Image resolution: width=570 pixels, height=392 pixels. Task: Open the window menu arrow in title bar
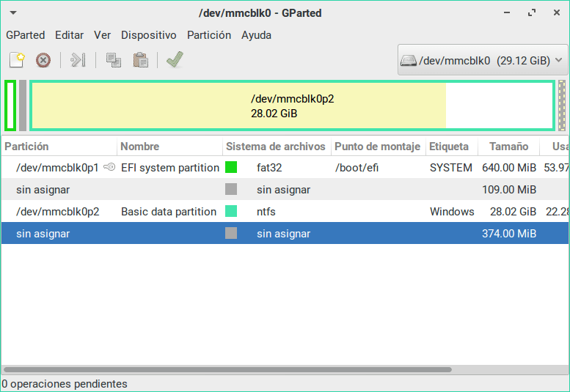(x=13, y=12)
